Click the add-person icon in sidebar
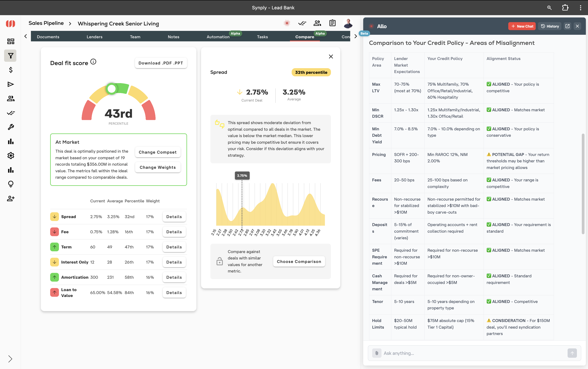 tap(10, 198)
